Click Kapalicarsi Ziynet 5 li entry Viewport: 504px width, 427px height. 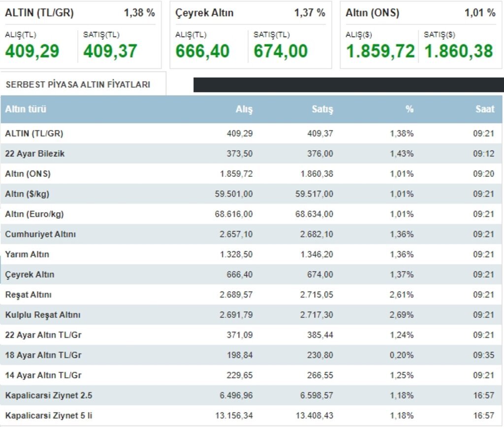point(49,416)
